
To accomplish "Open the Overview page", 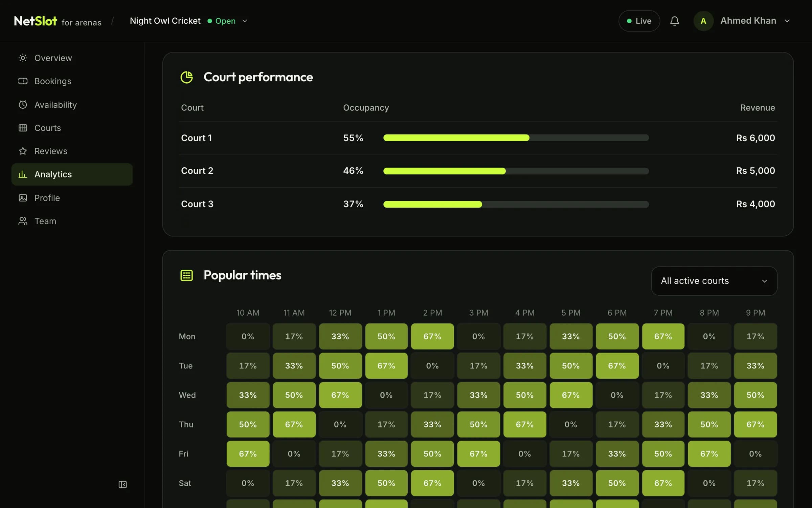I will click(72, 58).
